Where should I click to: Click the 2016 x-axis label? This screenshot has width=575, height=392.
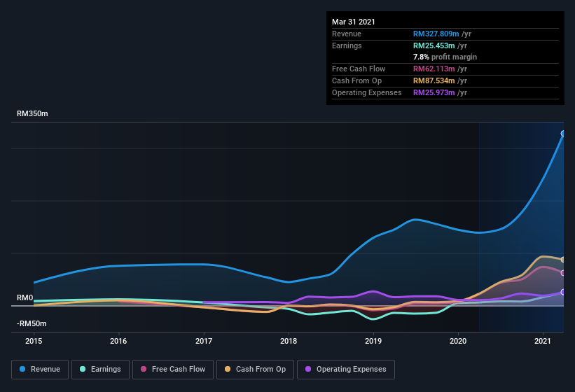(x=118, y=341)
